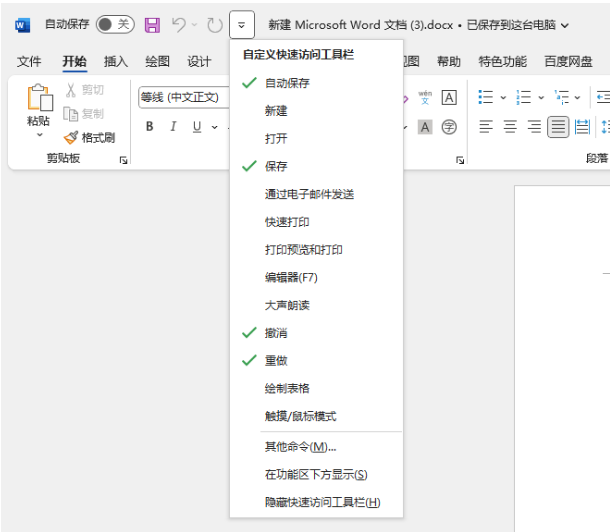Open the Numbering library dropdown arrow

coord(541,98)
